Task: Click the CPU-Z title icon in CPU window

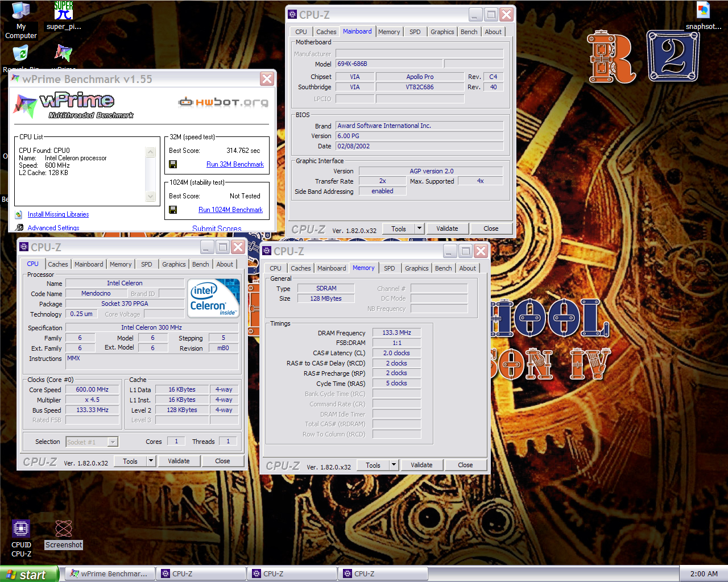Action: [x=24, y=247]
